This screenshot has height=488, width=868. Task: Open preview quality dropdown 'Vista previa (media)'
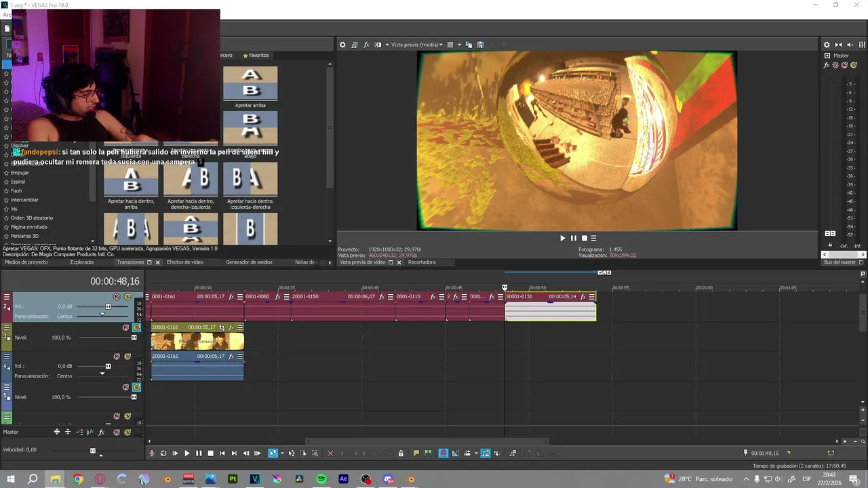point(416,45)
